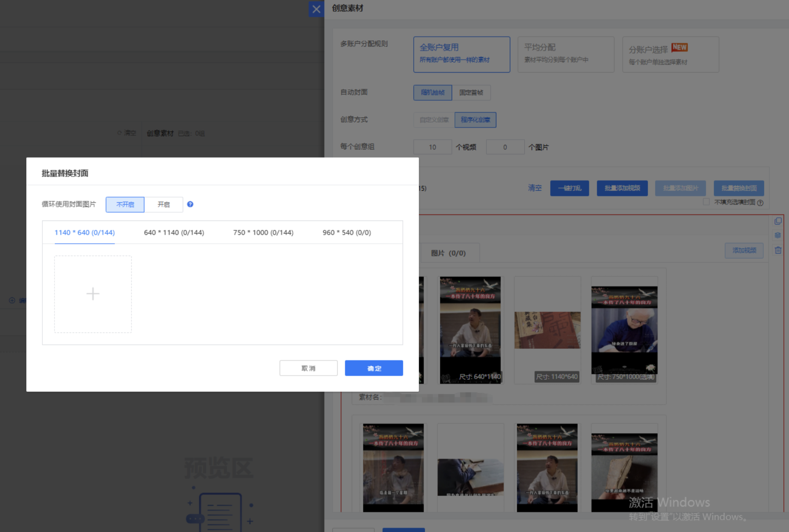Viewport: 789px width, 532px height.
Task: Click the 批量替换封面 button
Action: [x=739, y=188]
